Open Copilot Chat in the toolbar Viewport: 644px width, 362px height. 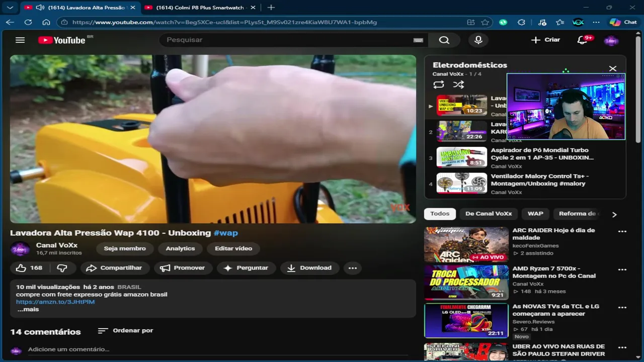click(x=623, y=22)
